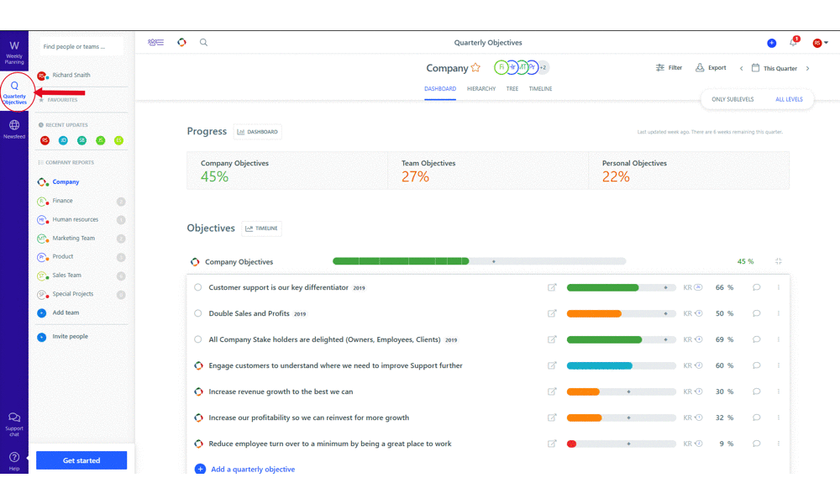Open user avatar account menu
840x504 pixels.
tap(820, 43)
